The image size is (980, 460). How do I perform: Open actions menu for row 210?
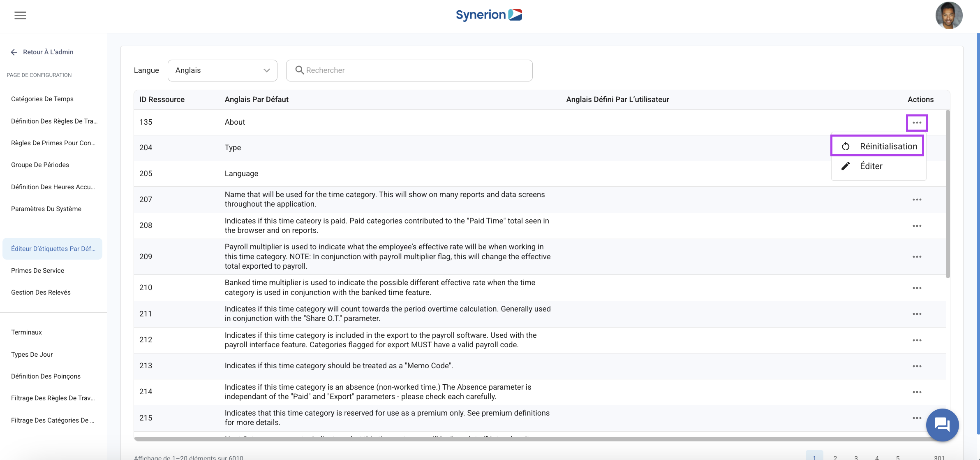(x=917, y=288)
